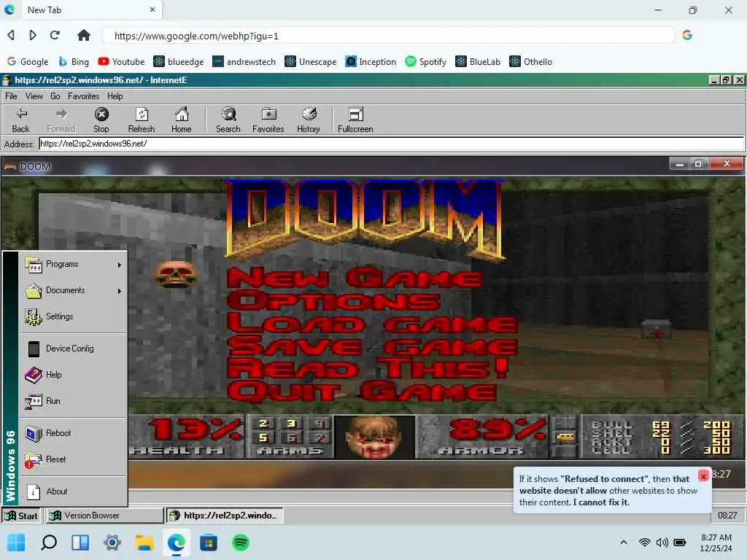The height and width of the screenshot is (560, 747).
Task: Open Run from the Start menu
Action: [x=74, y=401]
